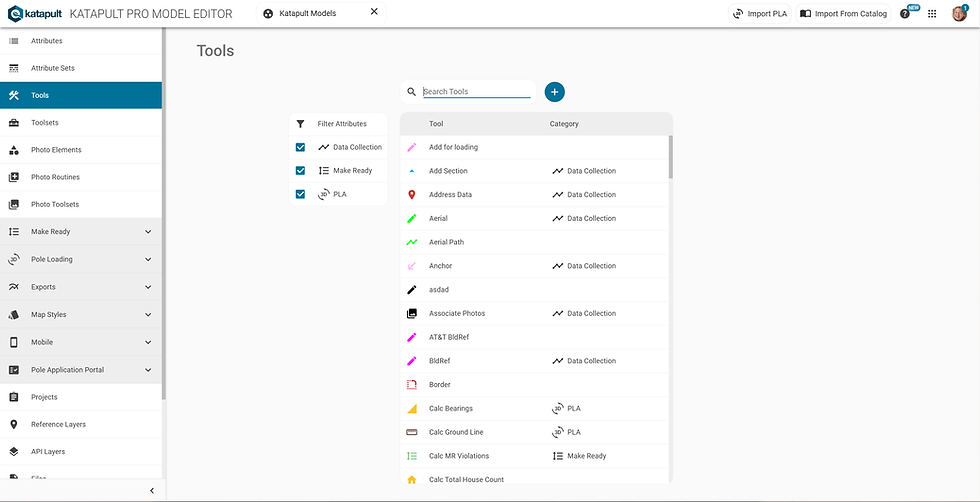Image resolution: width=980 pixels, height=502 pixels.
Task: Click the Tool column header
Action: (436, 124)
